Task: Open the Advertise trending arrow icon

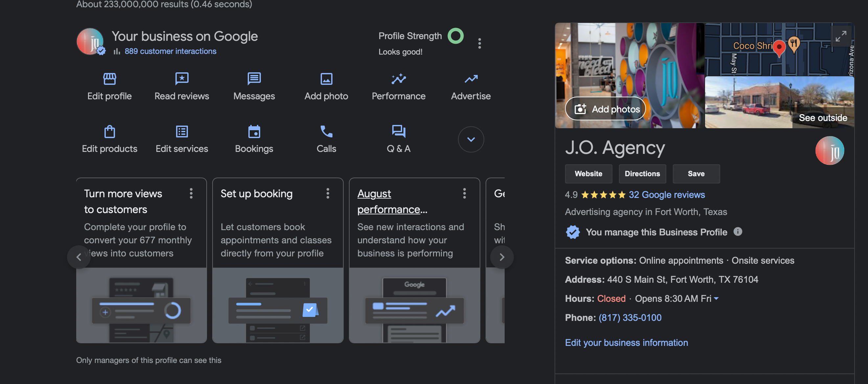Action: point(471,79)
